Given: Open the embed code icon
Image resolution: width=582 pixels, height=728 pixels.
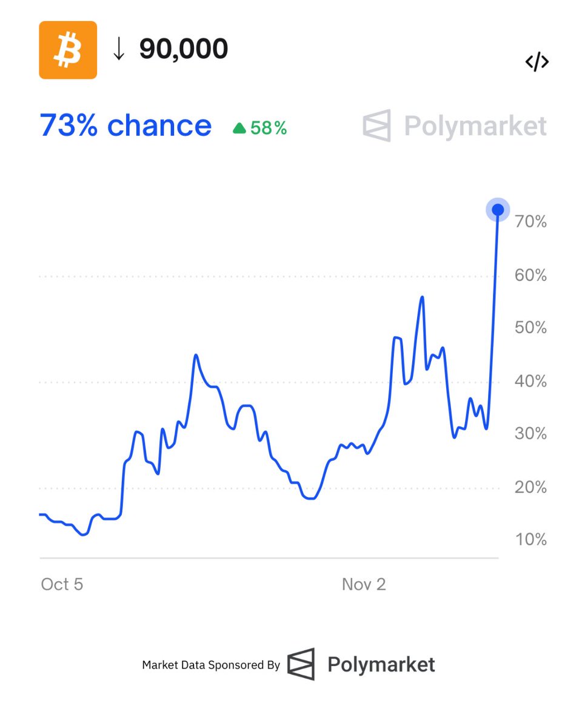Looking at the screenshot, I should [x=537, y=62].
